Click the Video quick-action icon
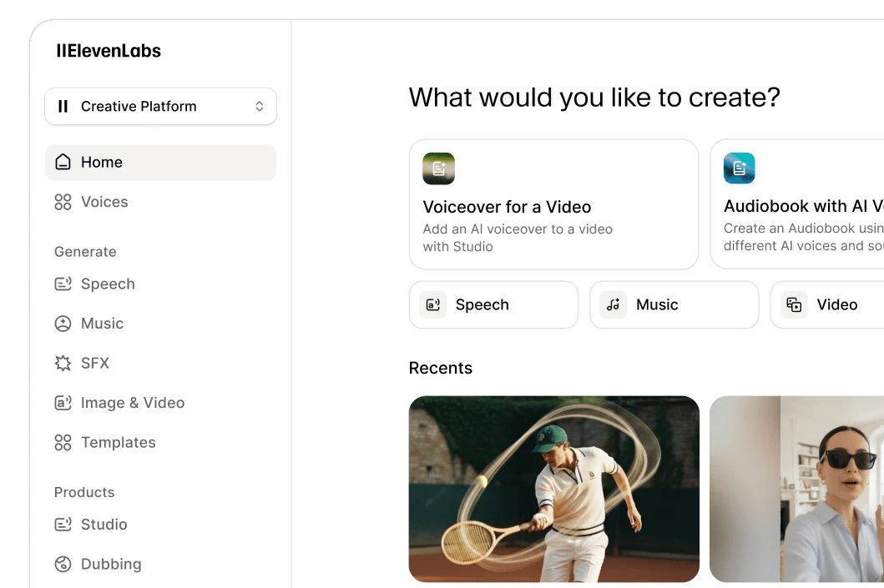The height and width of the screenshot is (588, 884). coord(794,304)
